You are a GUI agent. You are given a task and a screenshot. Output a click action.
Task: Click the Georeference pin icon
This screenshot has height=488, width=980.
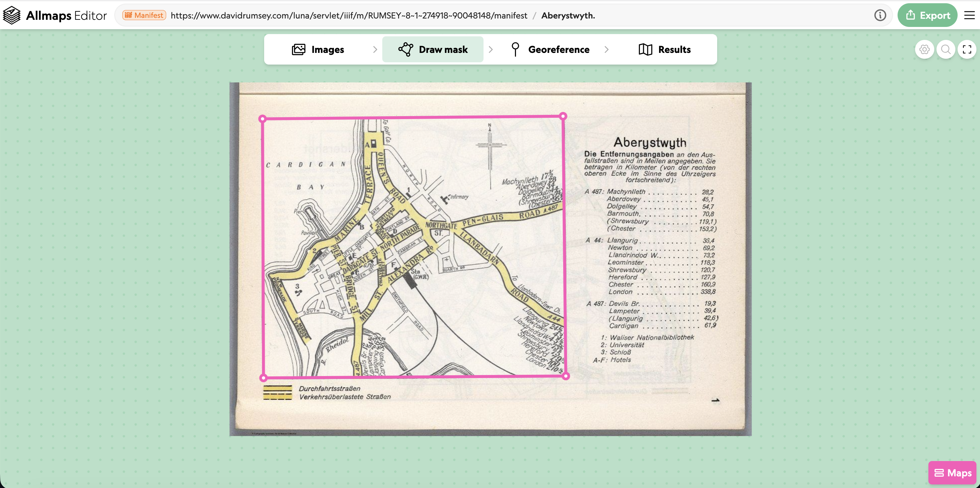point(515,49)
